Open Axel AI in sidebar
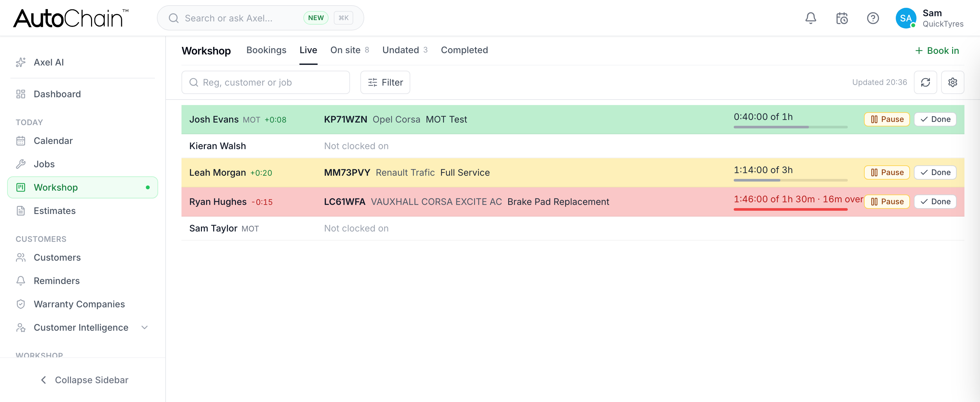Screen dimensions: 980x402 point(83,63)
